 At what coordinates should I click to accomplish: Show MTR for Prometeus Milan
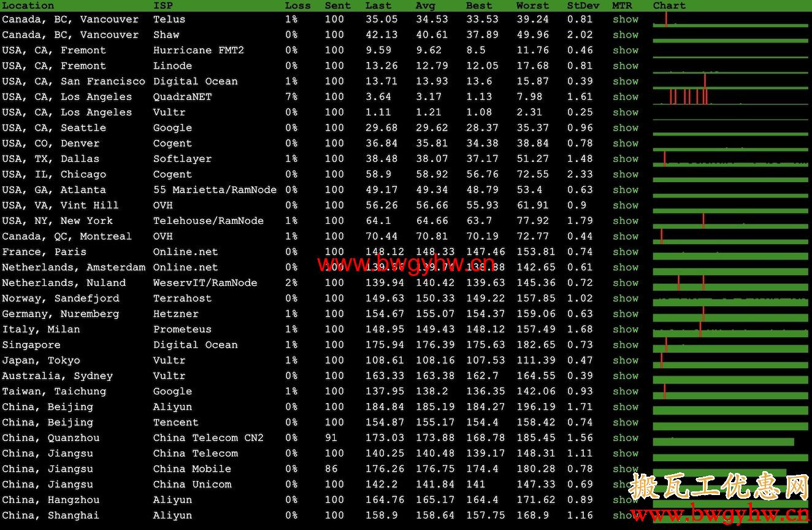click(626, 329)
